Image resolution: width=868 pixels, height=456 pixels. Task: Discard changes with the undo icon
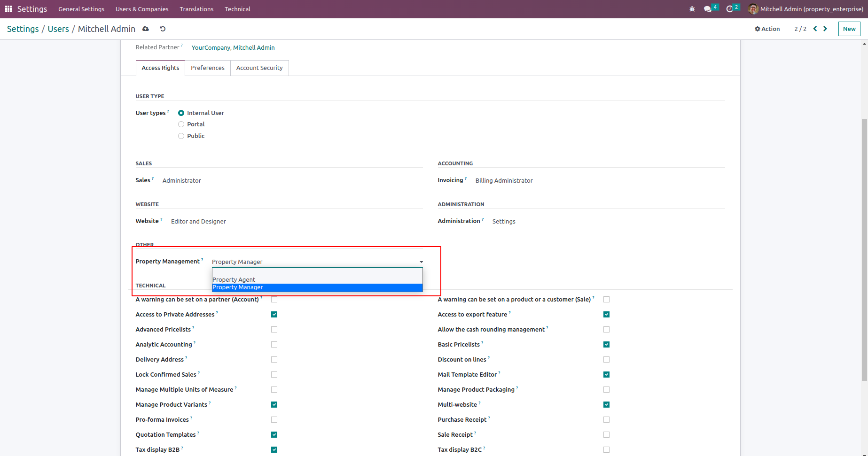[x=163, y=29]
